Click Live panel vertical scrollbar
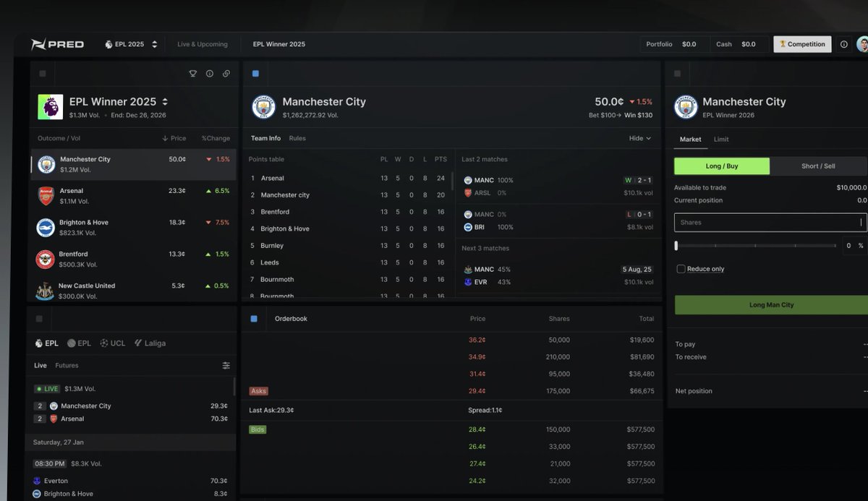 (x=234, y=385)
